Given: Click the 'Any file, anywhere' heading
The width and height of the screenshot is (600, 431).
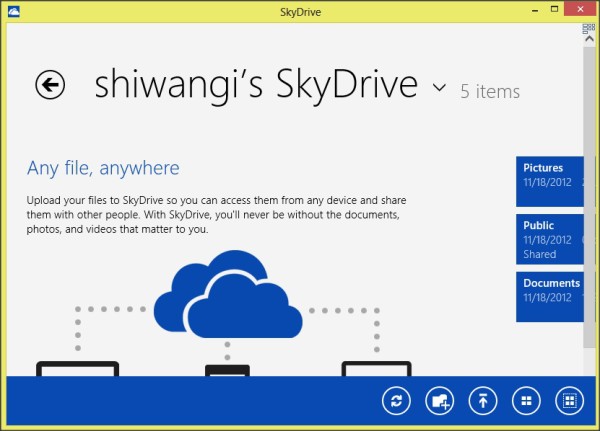Looking at the screenshot, I should (103, 168).
